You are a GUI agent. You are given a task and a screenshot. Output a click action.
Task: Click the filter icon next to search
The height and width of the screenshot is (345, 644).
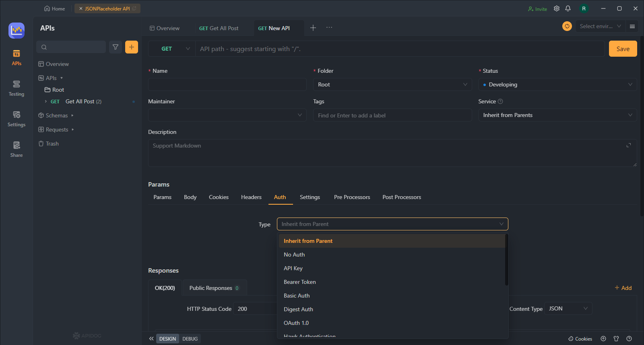pyautogui.click(x=116, y=47)
